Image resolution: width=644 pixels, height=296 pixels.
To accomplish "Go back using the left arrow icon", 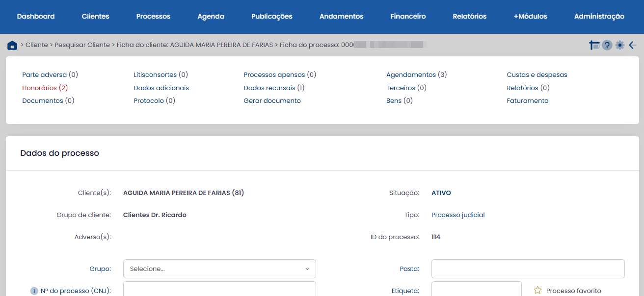I will [633, 45].
